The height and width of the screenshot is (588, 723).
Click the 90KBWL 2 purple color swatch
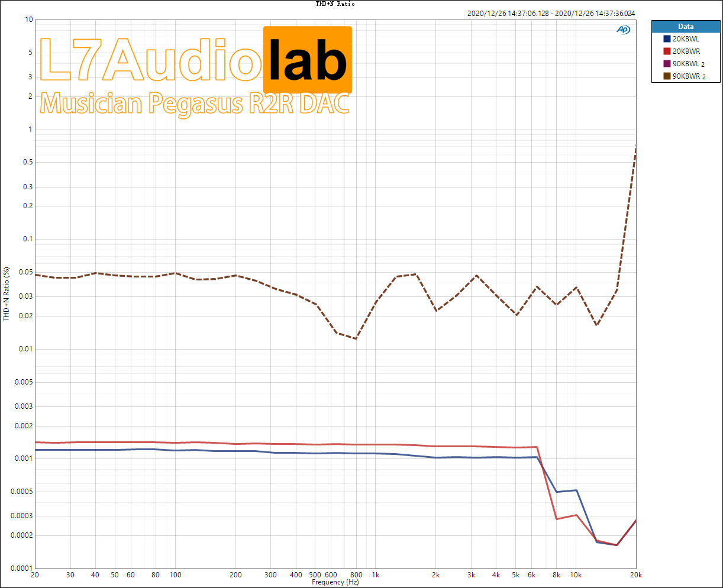[x=667, y=64]
